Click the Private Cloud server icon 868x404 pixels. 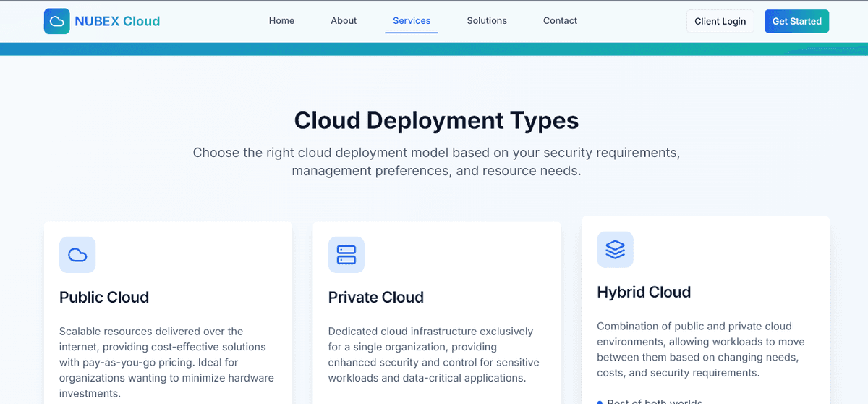click(346, 255)
